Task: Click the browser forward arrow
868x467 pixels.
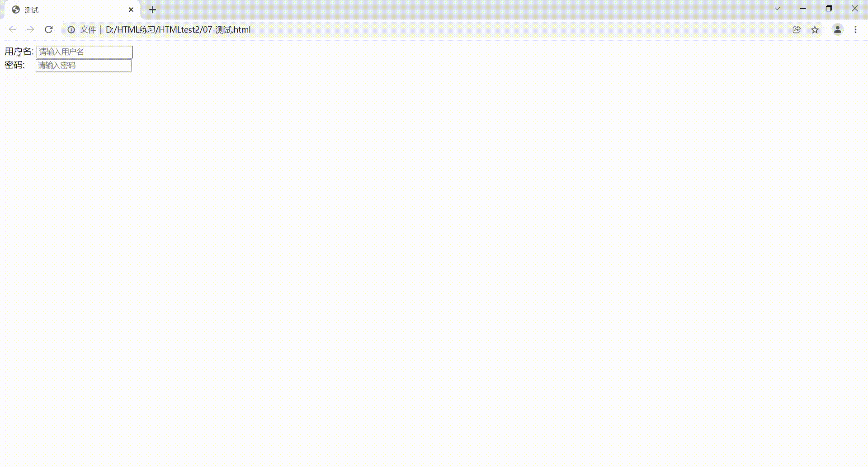Action: 30,29
